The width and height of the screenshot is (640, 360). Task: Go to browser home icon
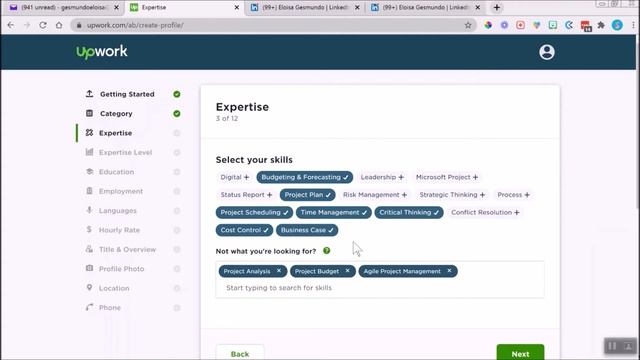click(59, 25)
